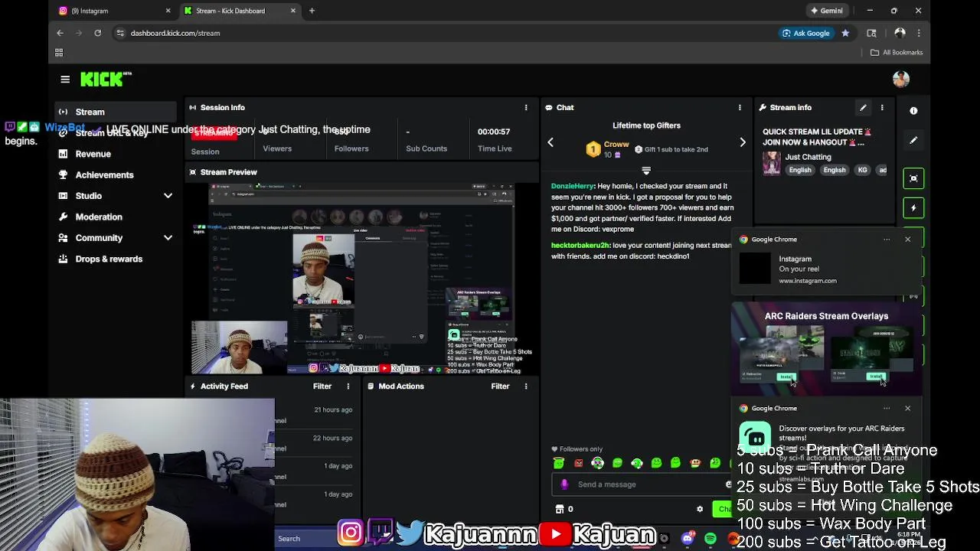
Task: Click the Gemini button in Chrome
Action: coord(827,11)
